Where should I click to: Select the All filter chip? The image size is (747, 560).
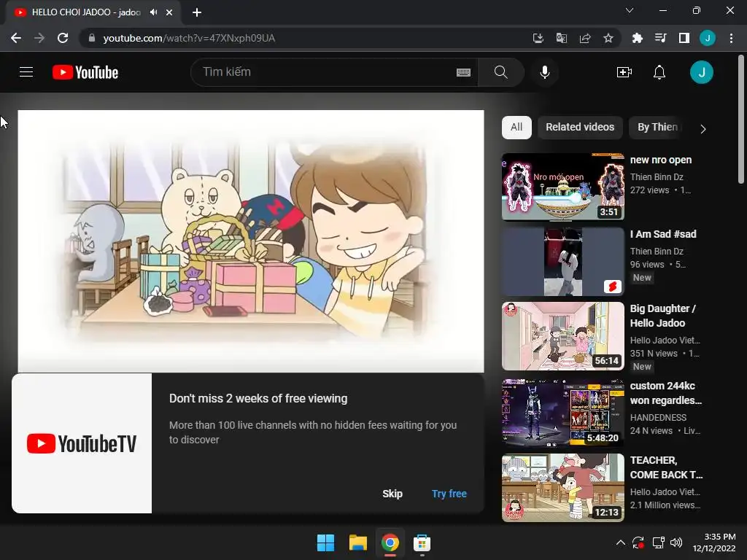516,127
